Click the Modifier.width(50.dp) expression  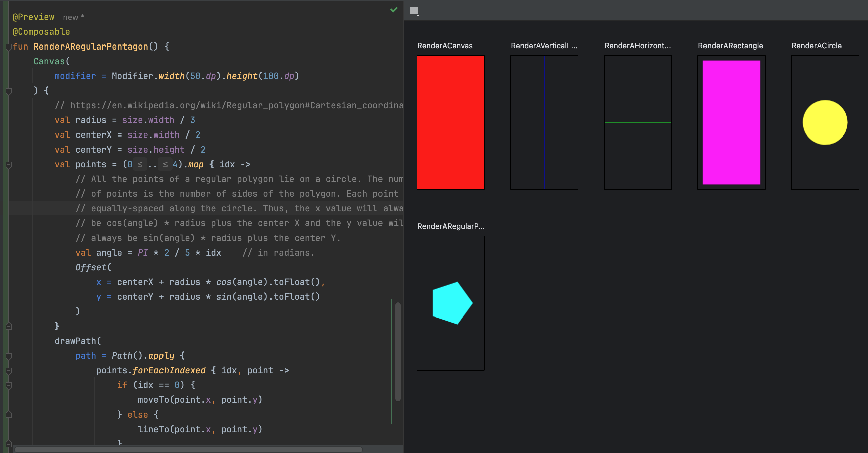(x=166, y=76)
